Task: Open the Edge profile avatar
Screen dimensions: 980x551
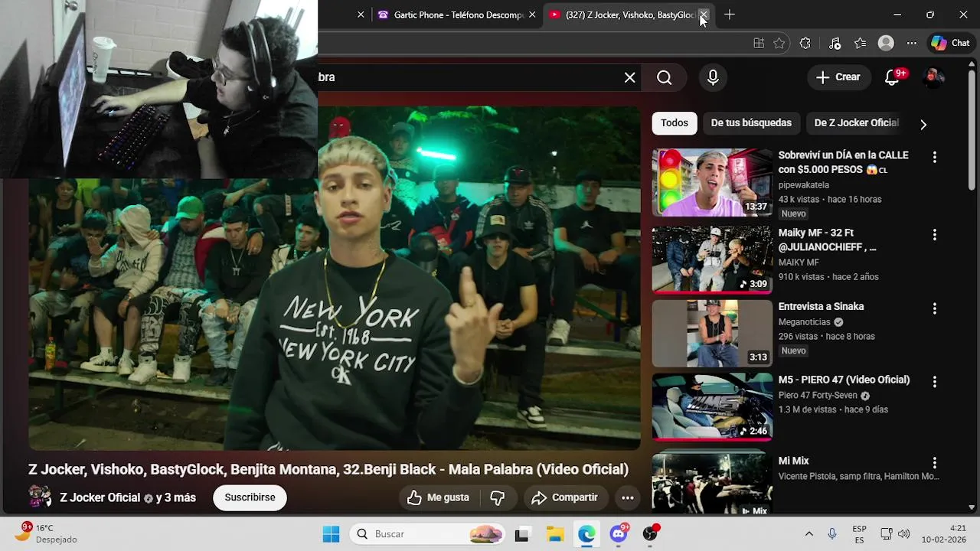Action: click(886, 44)
